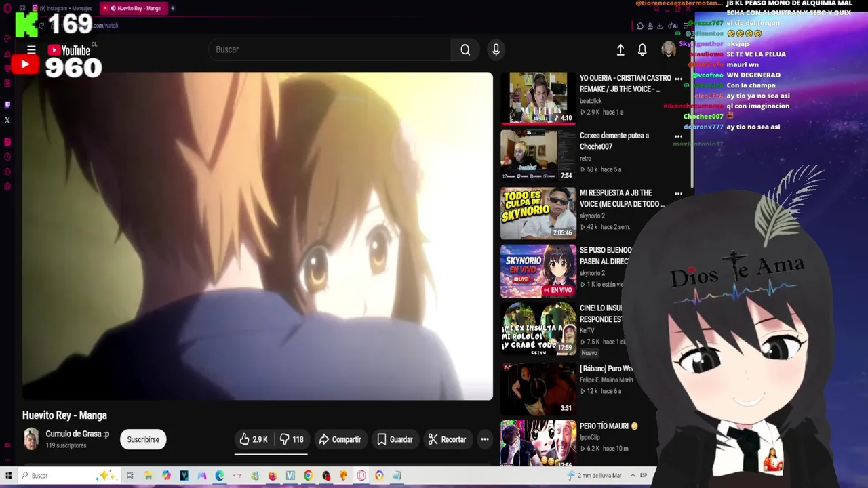This screenshot has width=868, height=488.
Task: Open the 'PERO TÍO MAURI' video title
Action: click(x=609, y=426)
